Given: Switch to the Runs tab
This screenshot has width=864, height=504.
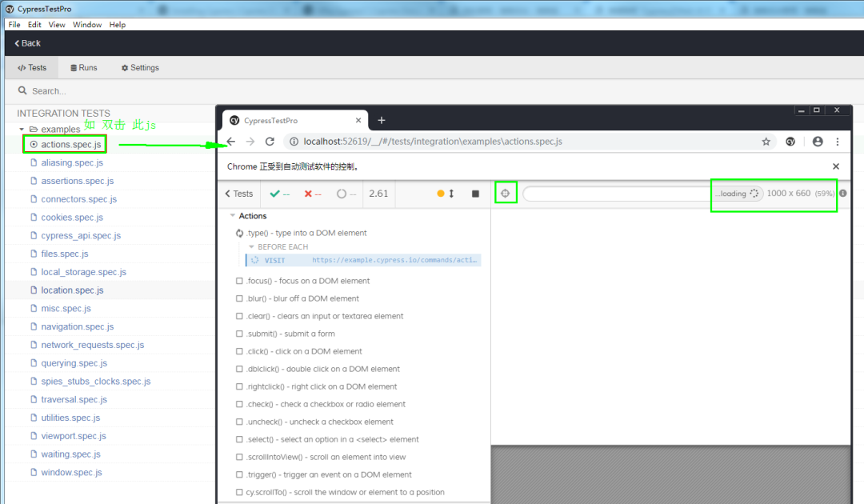Looking at the screenshot, I should point(84,68).
